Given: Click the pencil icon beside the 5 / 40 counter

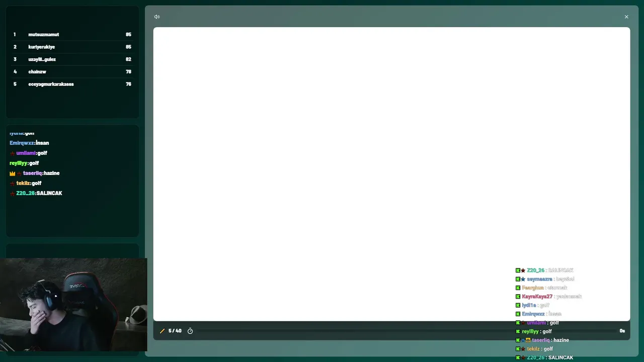Looking at the screenshot, I should 162,331.
